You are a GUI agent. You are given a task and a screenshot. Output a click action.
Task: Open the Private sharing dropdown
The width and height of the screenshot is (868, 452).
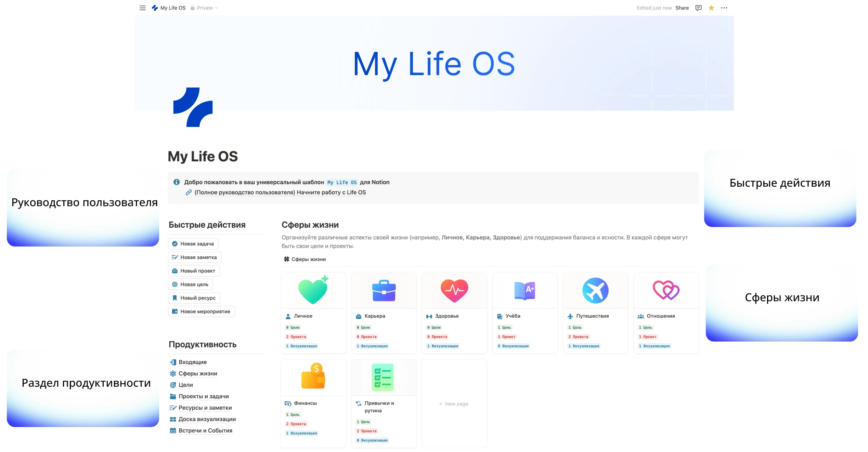(205, 8)
